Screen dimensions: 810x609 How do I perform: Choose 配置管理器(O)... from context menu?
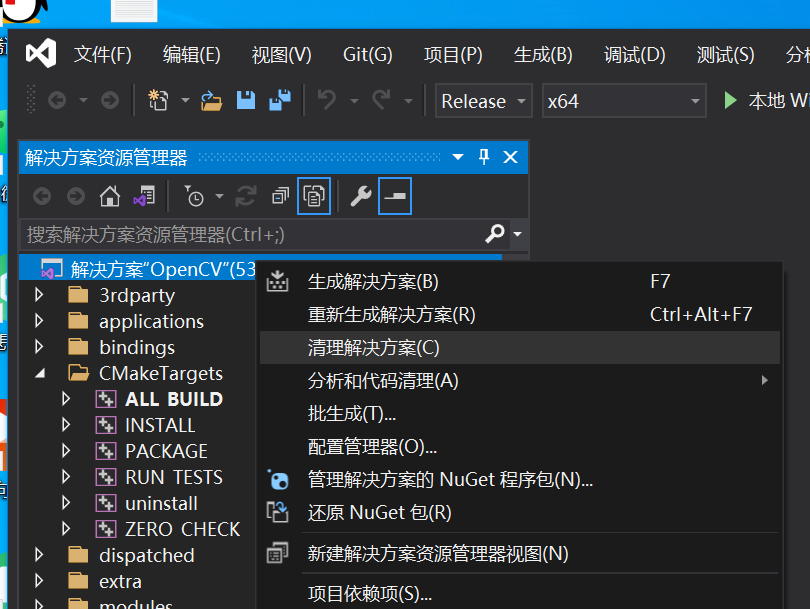[x=520, y=447]
